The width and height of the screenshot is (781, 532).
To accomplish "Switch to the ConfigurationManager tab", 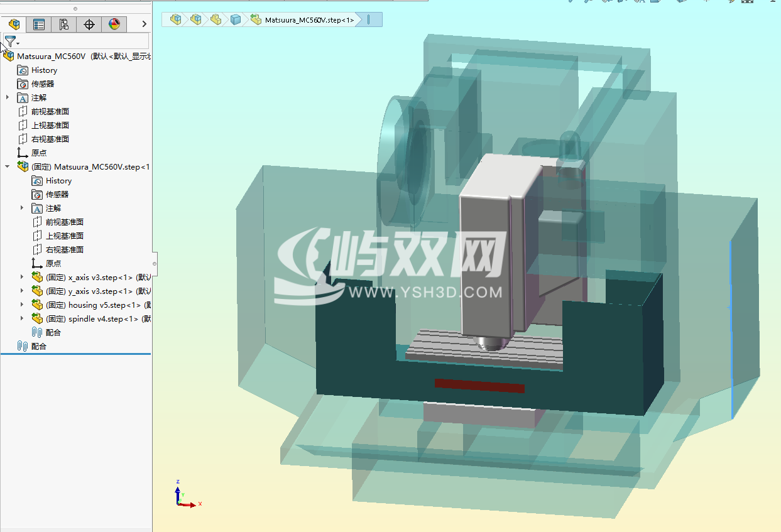I will (64, 24).
